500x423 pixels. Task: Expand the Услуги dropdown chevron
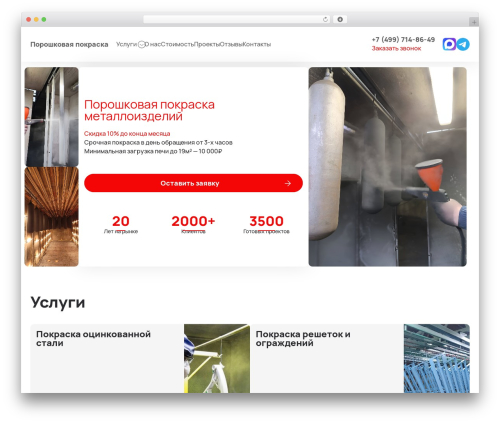[x=142, y=44]
